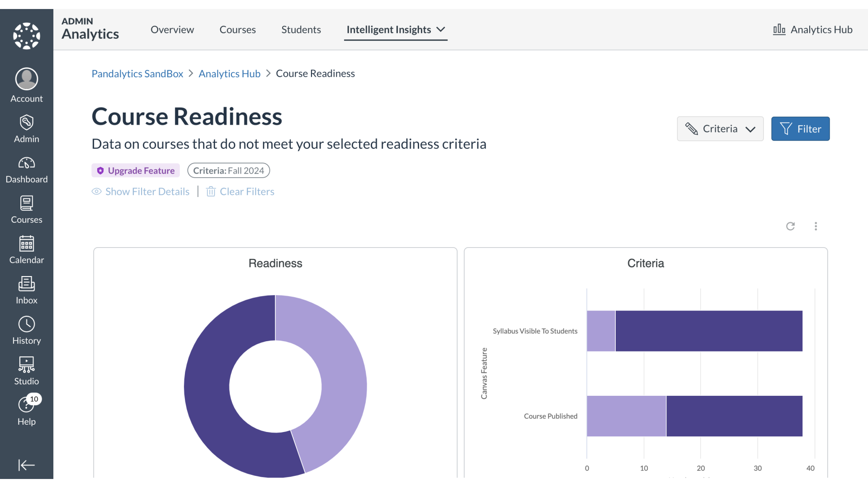868x488 pixels.
Task: Switch to Overview tab
Action: click(172, 29)
